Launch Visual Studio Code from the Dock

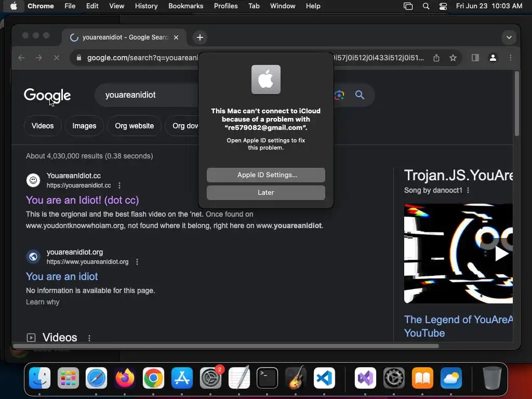coord(324,378)
